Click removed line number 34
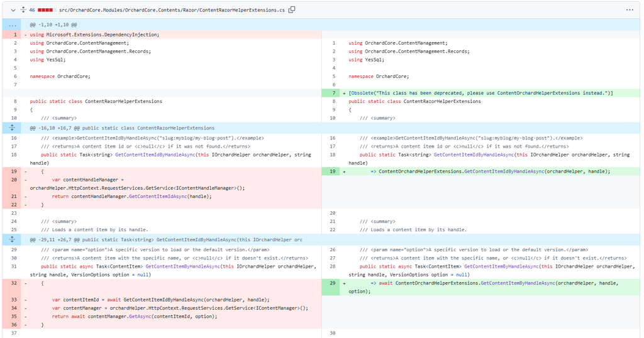The height and width of the screenshot is (338, 644). (x=13, y=308)
